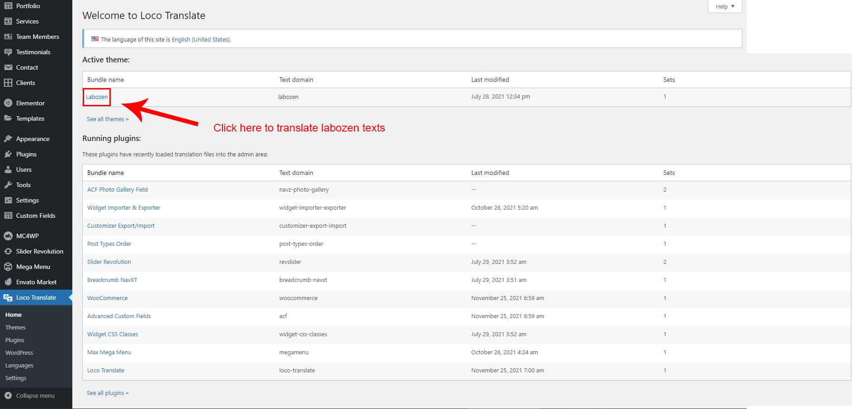Viewport: 868px width, 409px height.
Task: Click the Mega Menu icon
Action: coord(8,267)
